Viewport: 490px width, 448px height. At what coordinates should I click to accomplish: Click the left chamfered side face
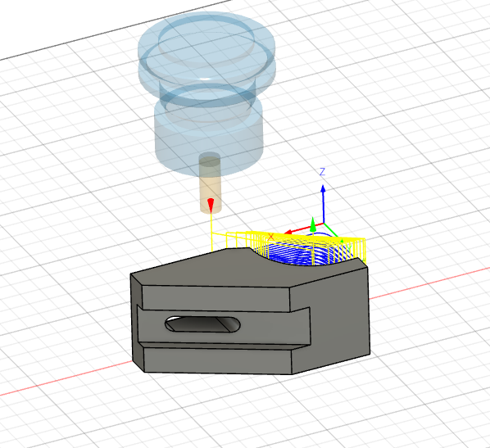137,322
